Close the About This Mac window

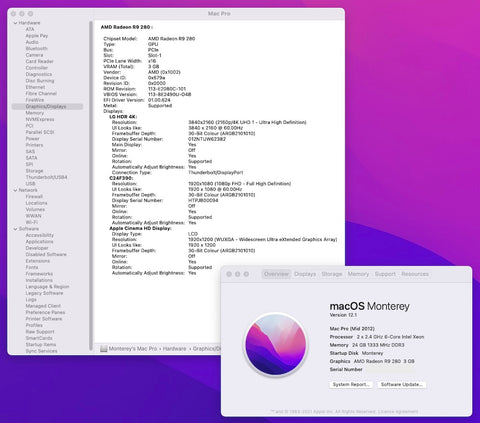pos(229,274)
